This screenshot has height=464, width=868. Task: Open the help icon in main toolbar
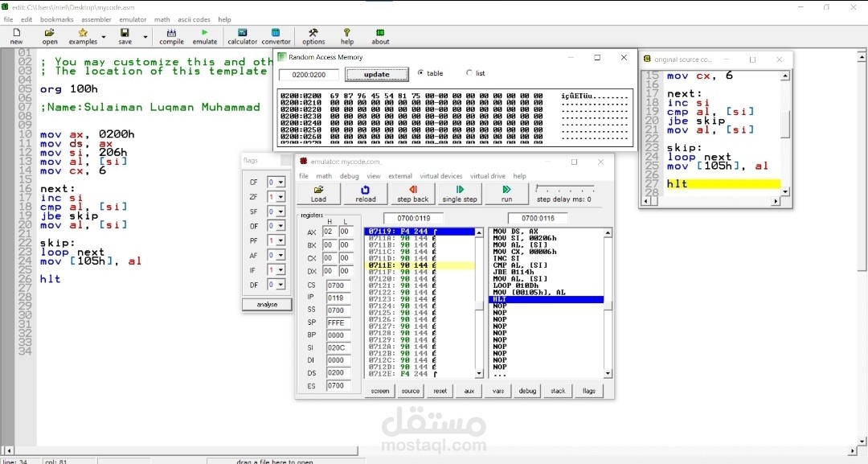coord(347,36)
